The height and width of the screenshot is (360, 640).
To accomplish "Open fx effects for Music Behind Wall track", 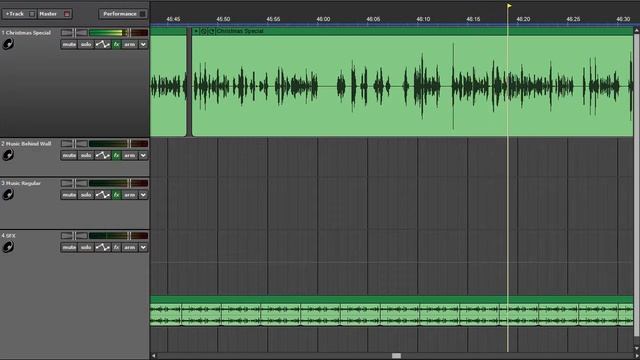I will (116, 156).
